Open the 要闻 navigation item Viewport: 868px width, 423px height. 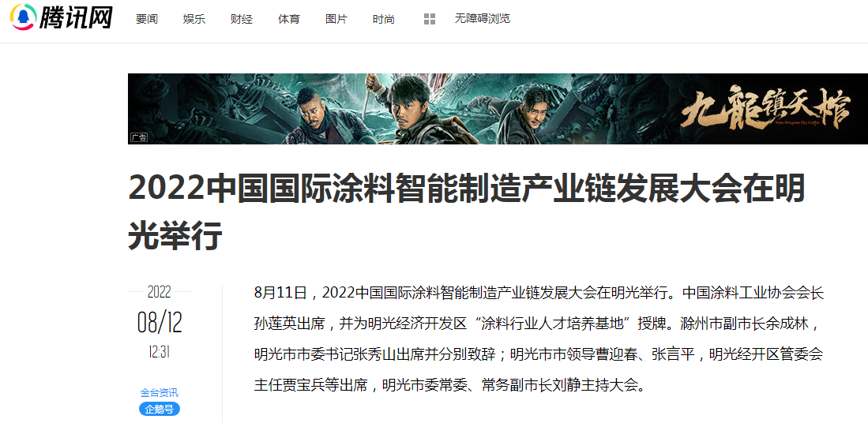click(147, 20)
